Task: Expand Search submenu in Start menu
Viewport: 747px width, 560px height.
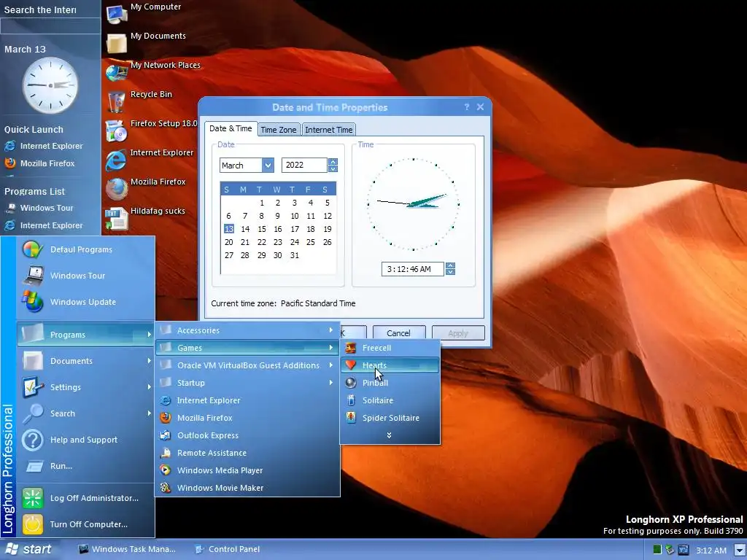Action: pos(85,413)
